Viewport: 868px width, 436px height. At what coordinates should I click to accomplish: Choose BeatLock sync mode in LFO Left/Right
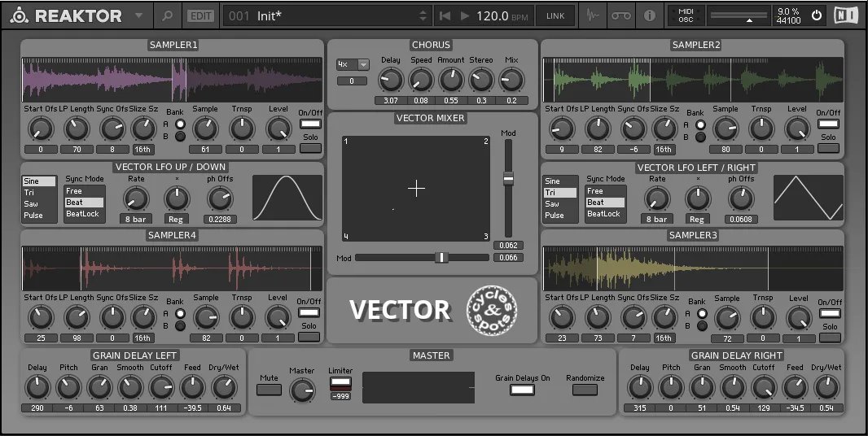coord(603,214)
